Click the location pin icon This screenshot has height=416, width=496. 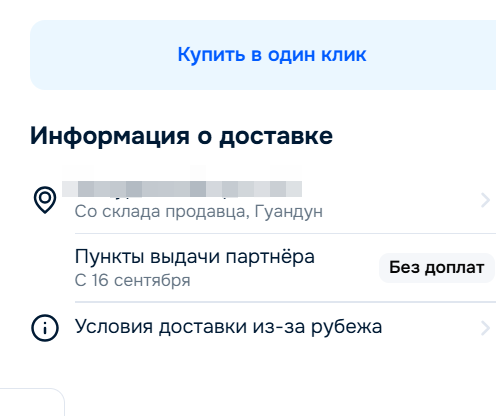point(45,200)
